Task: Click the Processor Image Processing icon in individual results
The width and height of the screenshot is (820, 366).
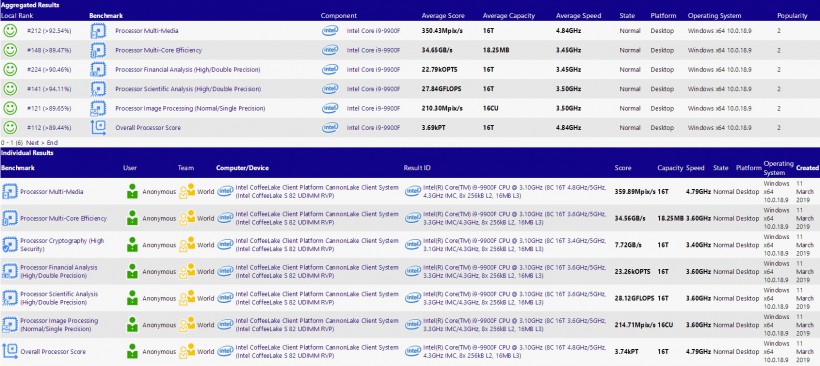Action: coord(9,325)
